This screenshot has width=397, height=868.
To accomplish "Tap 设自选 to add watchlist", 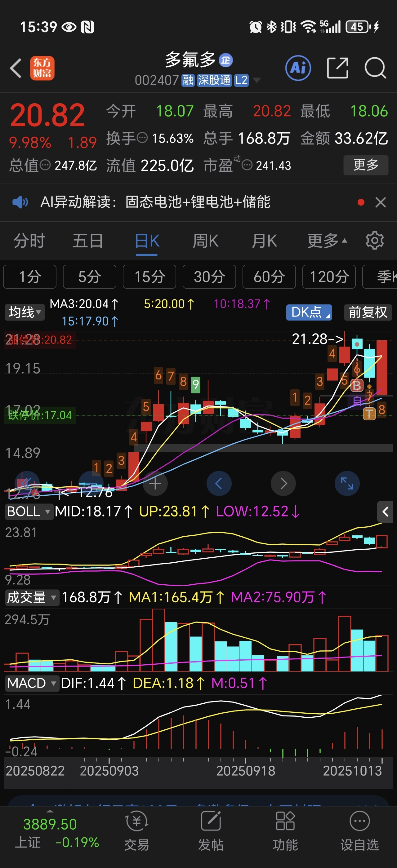I will pyautogui.click(x=359, y=831).
